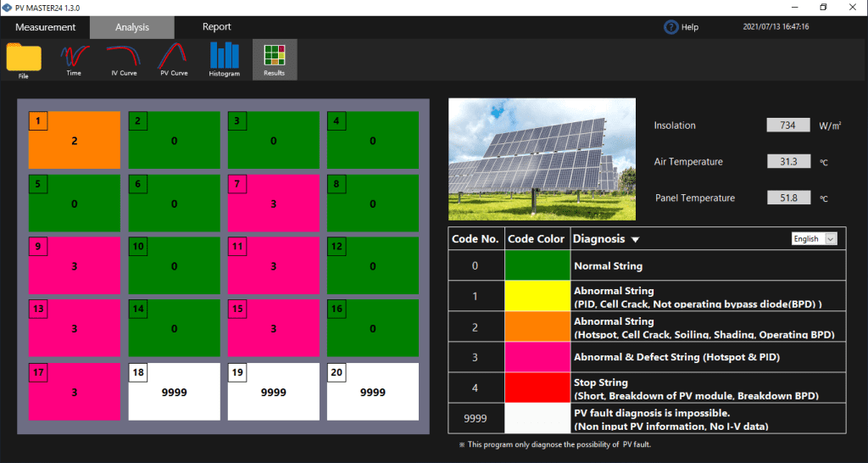The image size is (868, 463).
Task: Click the Normal String diagnosis text
Action: tap(608, 265)
